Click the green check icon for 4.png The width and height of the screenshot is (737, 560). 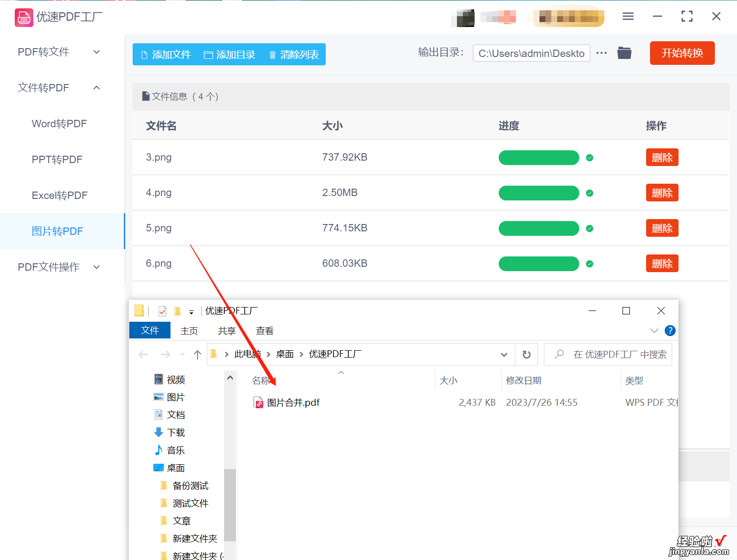tap(590, 193)
